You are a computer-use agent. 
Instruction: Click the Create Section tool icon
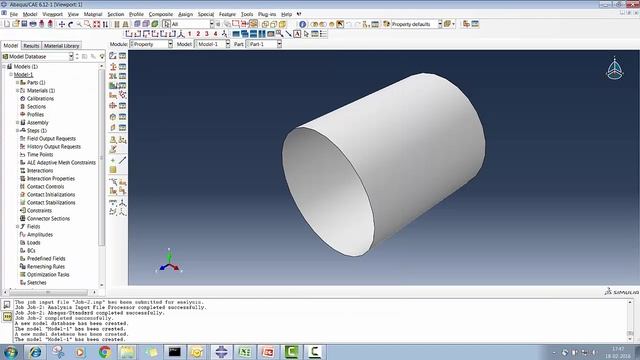point(113,66)
